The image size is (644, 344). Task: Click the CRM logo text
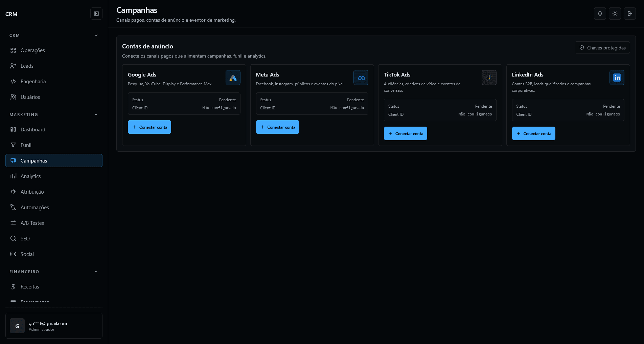[x=11, y=14]
